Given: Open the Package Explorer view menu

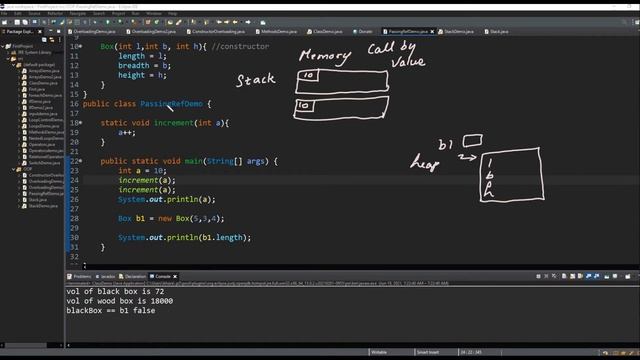Looking at the screenshot, I should 60,40.
